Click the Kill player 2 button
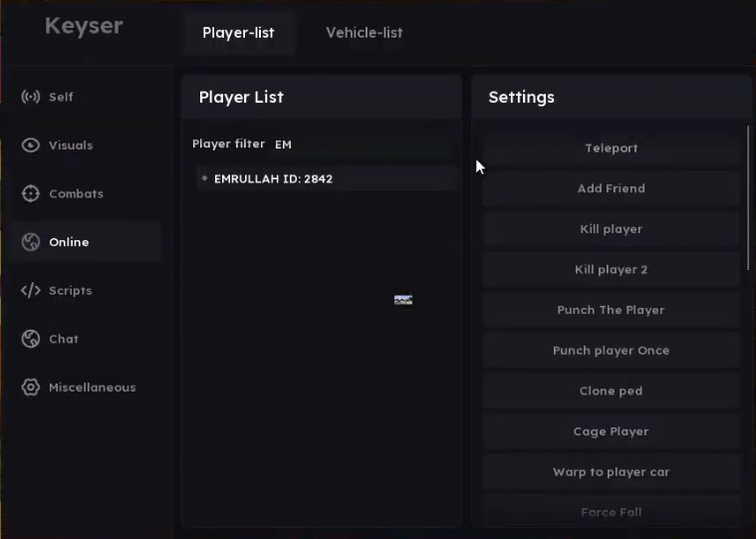 611,270
